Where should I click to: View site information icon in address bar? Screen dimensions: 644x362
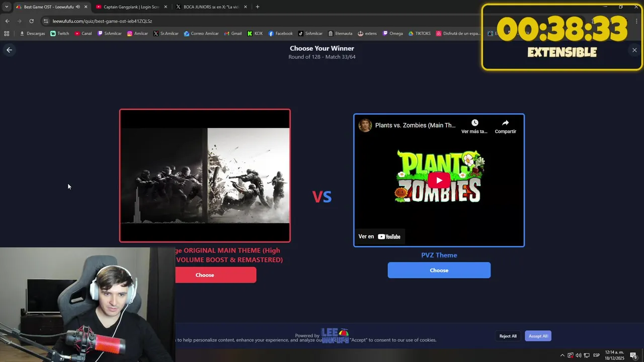pyautogui.click(x=46, y=21)
